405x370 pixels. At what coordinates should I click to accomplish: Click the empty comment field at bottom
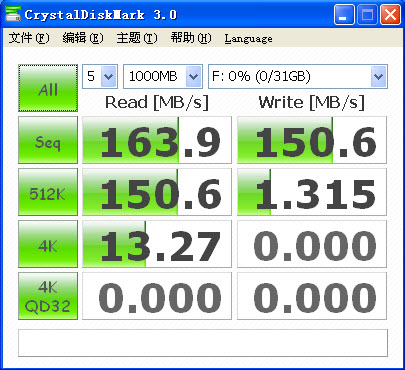pos(203,343)
